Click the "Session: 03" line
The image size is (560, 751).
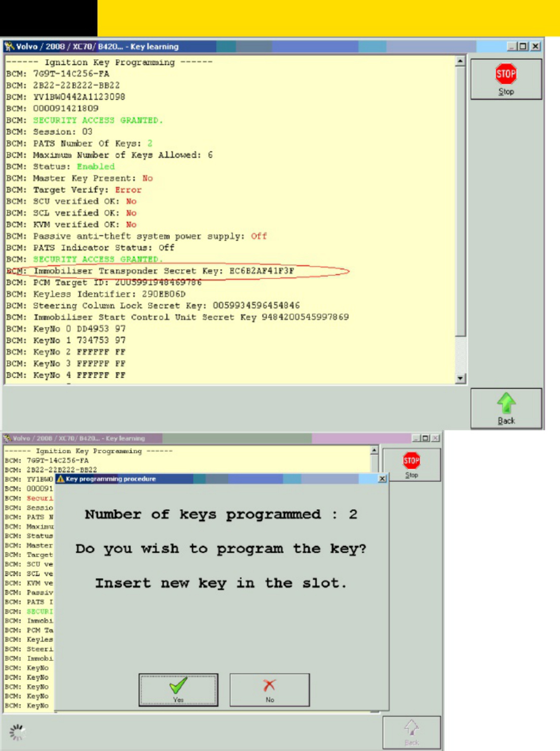click(x=49, y=132)
